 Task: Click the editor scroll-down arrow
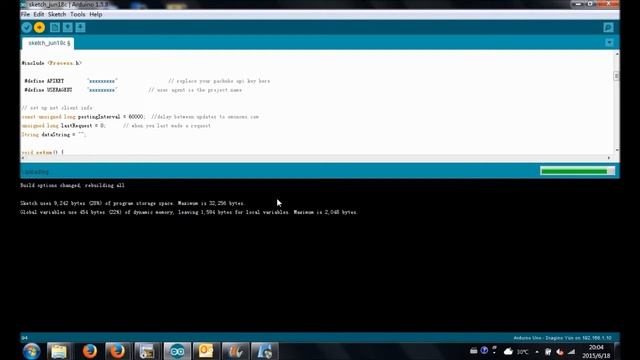coord(617,150)
